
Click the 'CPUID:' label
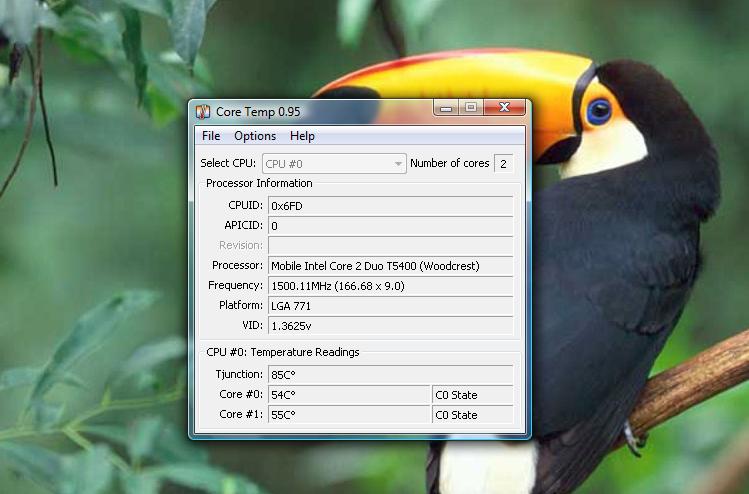tap(246, 205)
